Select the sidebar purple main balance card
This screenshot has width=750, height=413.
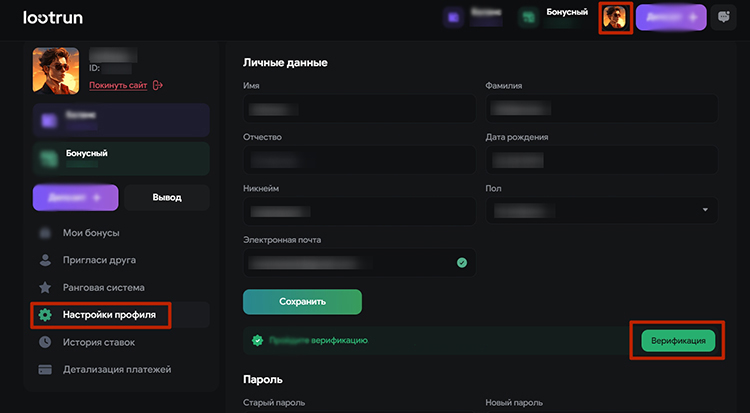[121, 120]
